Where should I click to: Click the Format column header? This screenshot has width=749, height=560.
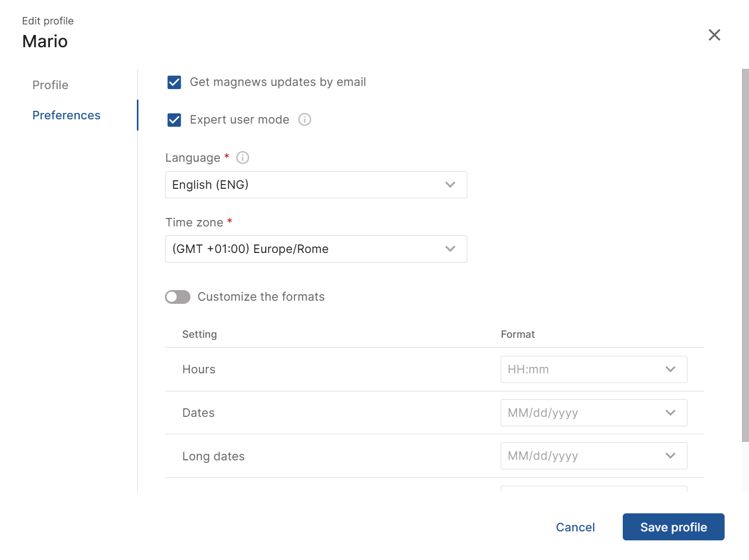[518, 334]
